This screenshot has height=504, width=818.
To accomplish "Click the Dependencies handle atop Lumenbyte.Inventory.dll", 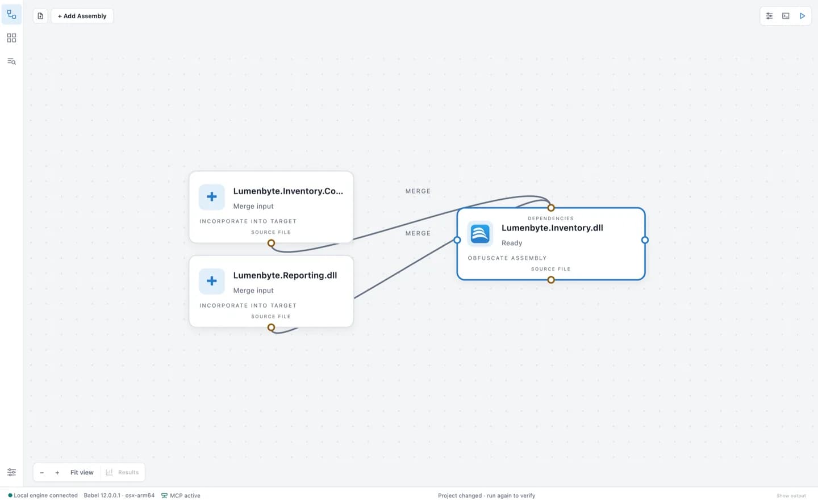I will coord(551,208).
